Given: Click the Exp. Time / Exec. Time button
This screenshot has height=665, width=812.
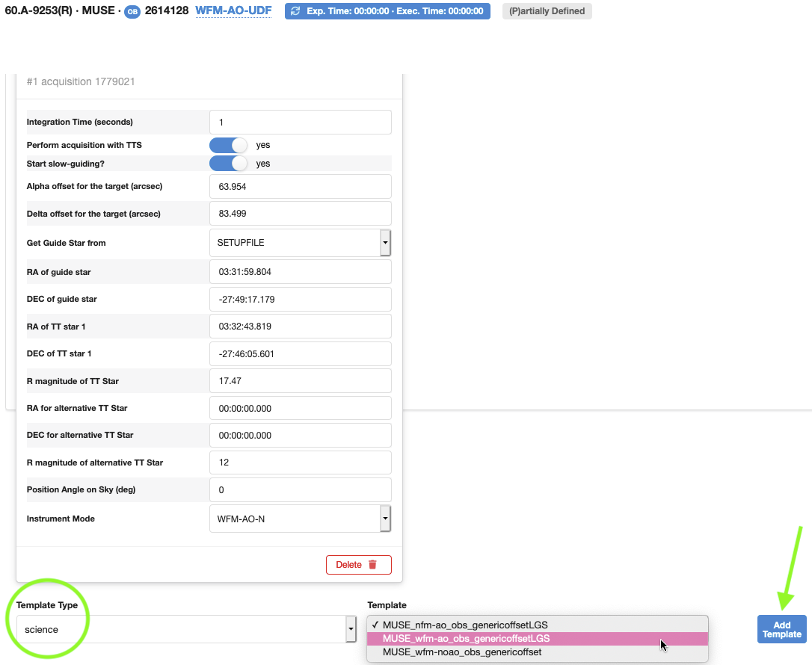Looking at the screenshot, I should [387, 11].
